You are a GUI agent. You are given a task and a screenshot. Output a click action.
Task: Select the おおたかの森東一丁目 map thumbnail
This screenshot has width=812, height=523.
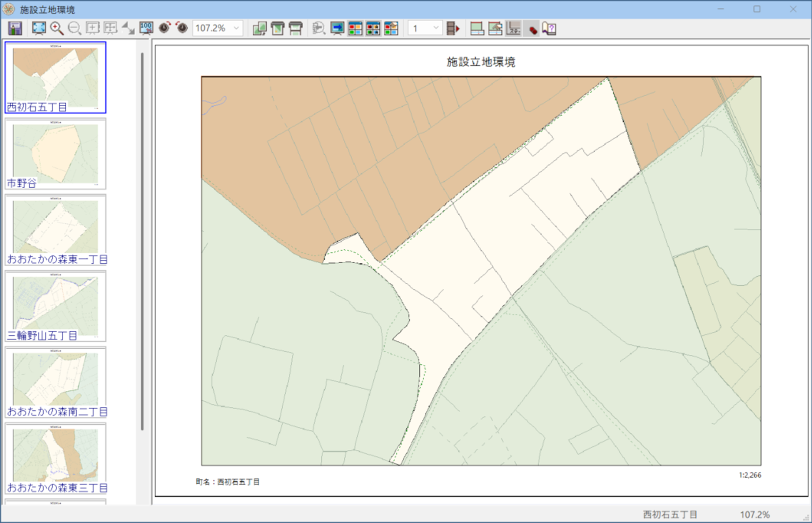[55, 230]
